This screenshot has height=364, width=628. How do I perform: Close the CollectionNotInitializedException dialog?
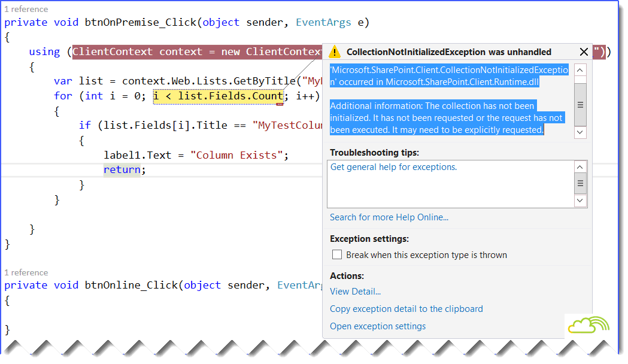584,51
